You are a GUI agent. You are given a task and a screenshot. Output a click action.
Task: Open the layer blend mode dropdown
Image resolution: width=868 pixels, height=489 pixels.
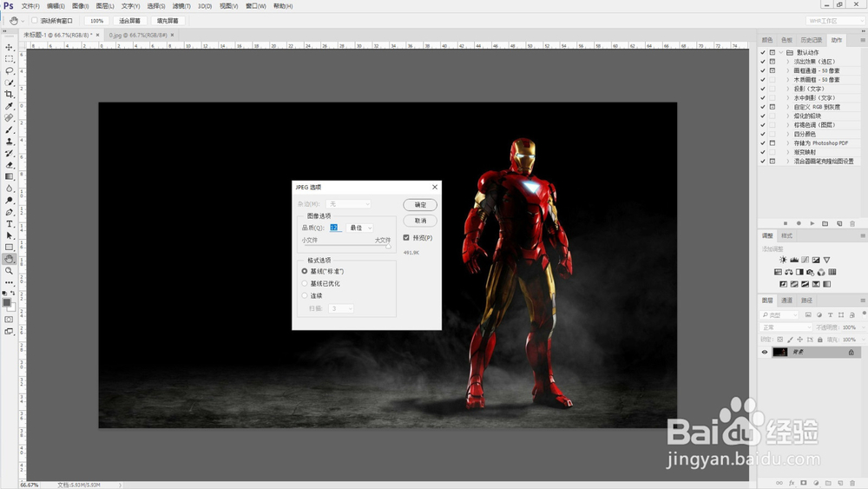tap(786, 327)
